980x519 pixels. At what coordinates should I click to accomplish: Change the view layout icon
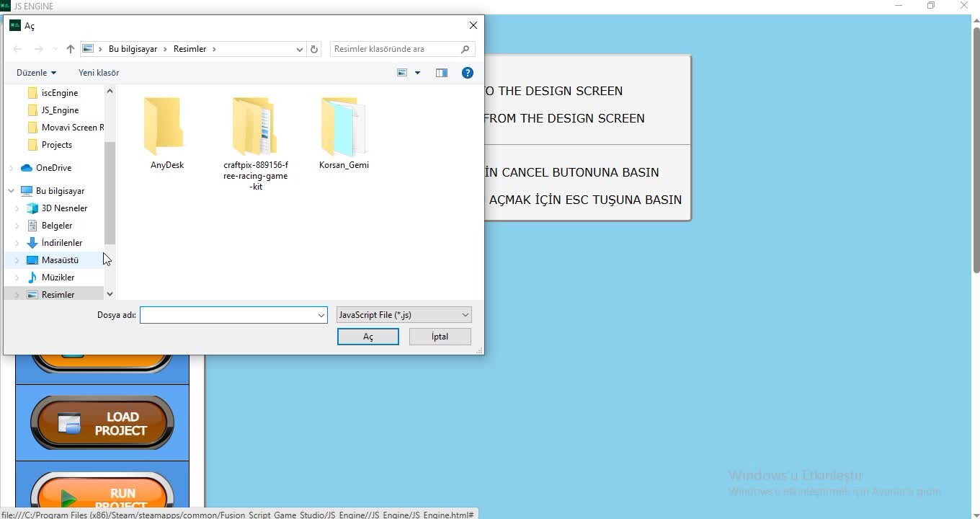403,73
